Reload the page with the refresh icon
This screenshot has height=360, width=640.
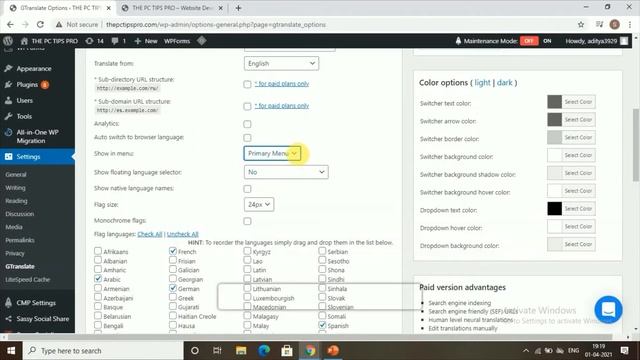pyautogui.click(x=40, y=24)
